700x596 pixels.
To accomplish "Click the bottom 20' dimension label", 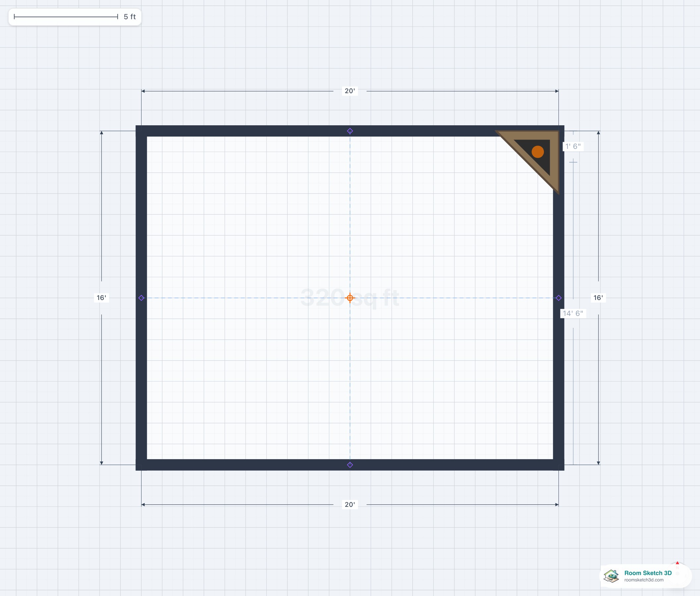I will coord(350,505).
